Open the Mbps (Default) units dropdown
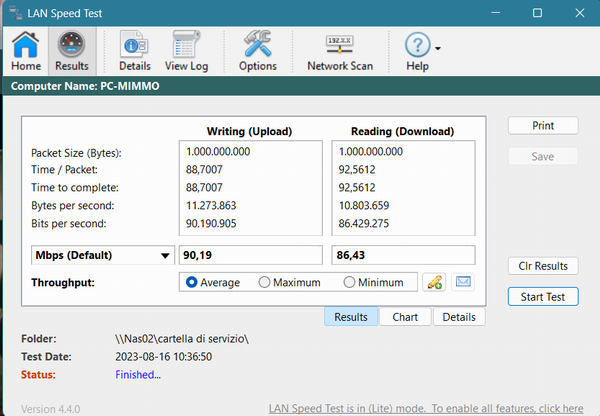The height and width of the screenshot is (416, 600). [x=103, y=255]
